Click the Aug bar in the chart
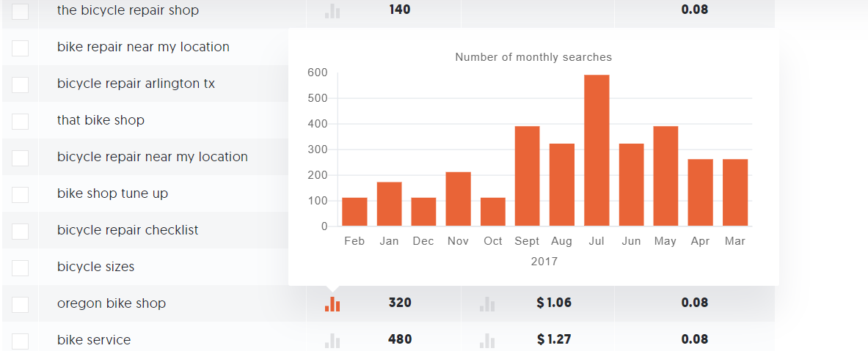This screenshot has height=351, width=868. point(562,185)
